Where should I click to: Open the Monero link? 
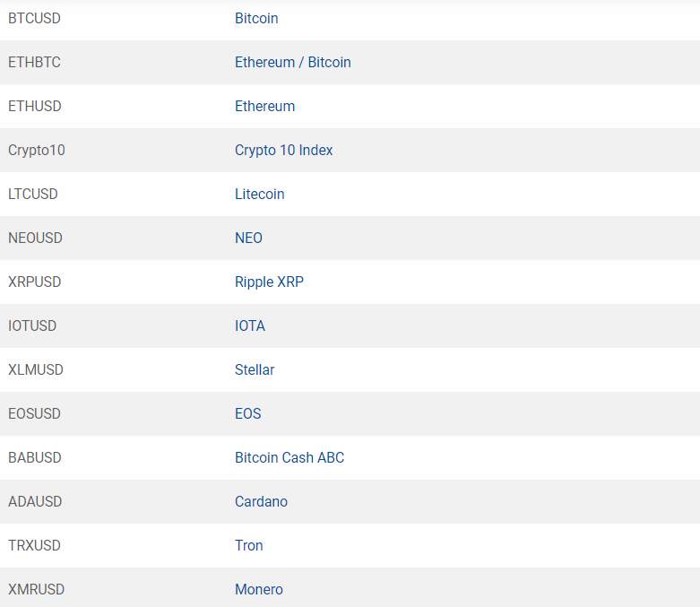(x=258, y=589)
